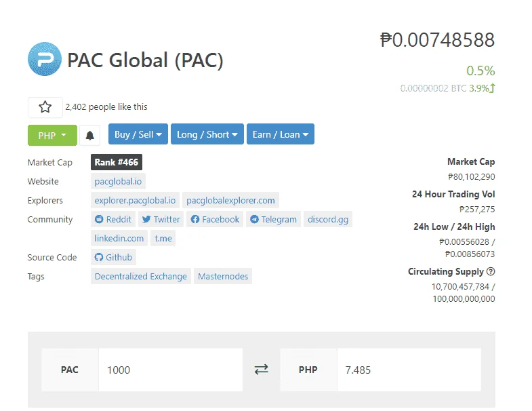This screenshot has width=532, height=411.
Task: Open the pacglobalexplorer.com link
Action: coord(230,200)
